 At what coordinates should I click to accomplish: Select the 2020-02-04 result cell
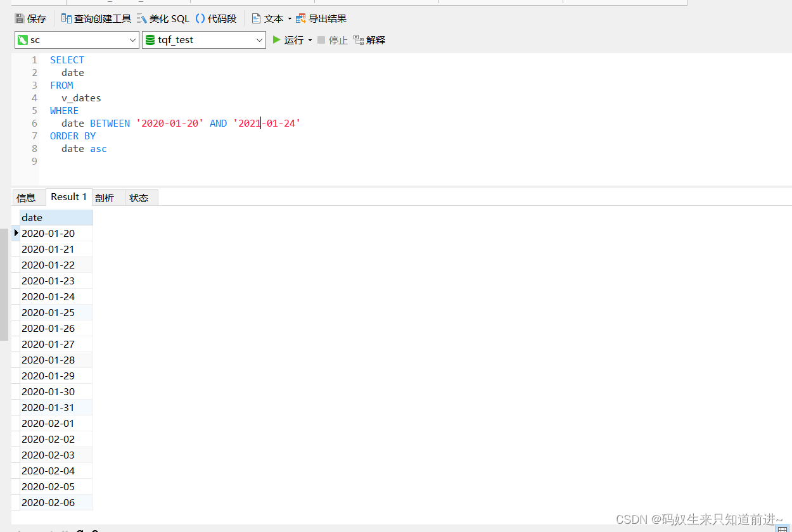[x=56, y=471]
